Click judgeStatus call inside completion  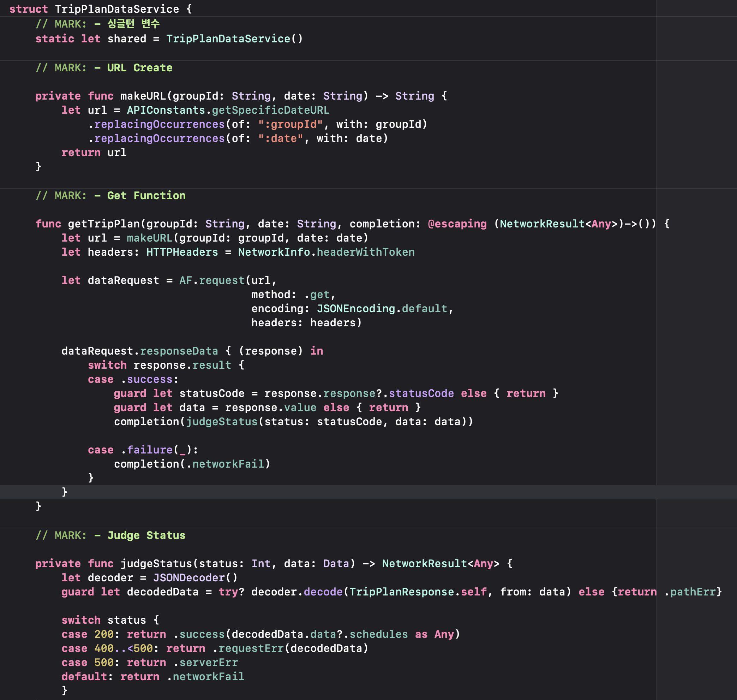pyautogui.click(x=222, y=422)
